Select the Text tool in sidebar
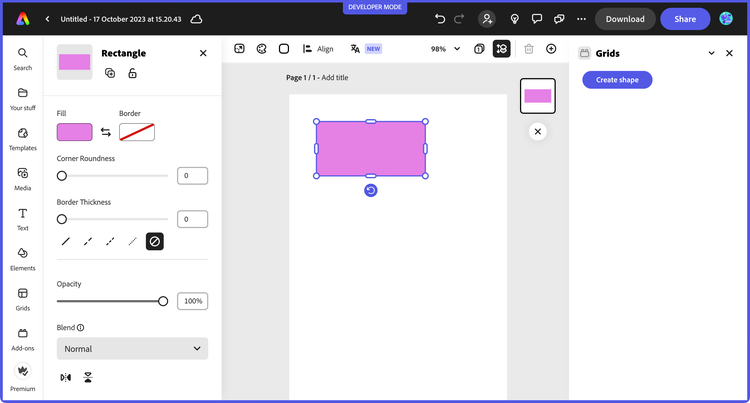This screenshot has width=750, height=403. point(22,218)
